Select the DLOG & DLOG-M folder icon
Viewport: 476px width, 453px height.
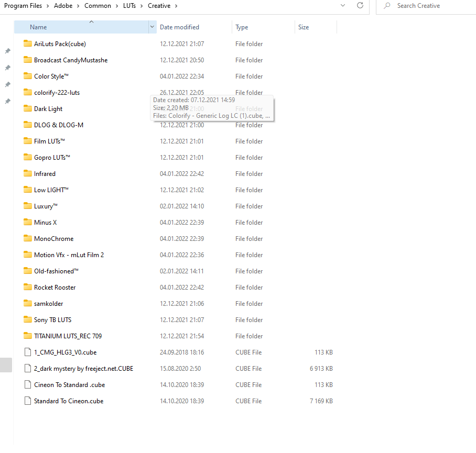point(28,125)
